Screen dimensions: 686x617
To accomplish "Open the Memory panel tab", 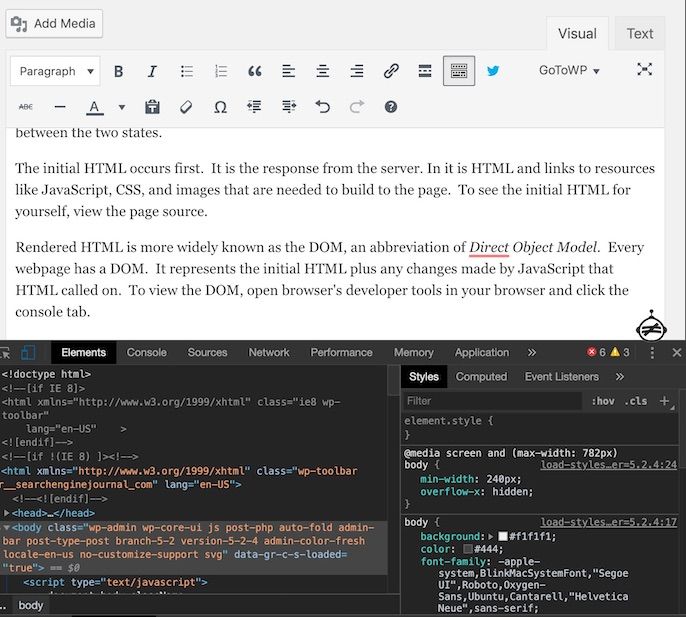I will 413,353.
